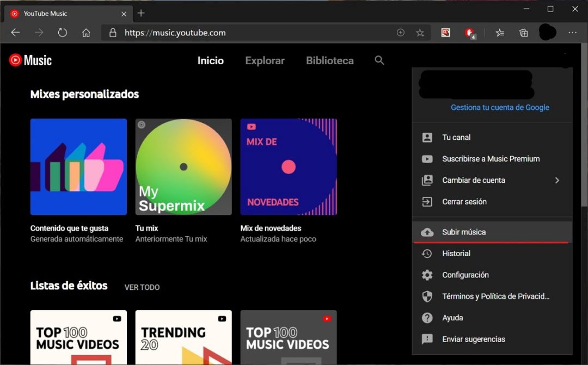This screenshot has height=365, width=588.
Task: Click Anteriormente Tu mix subtitle
Action: click(x=171, y=239)
